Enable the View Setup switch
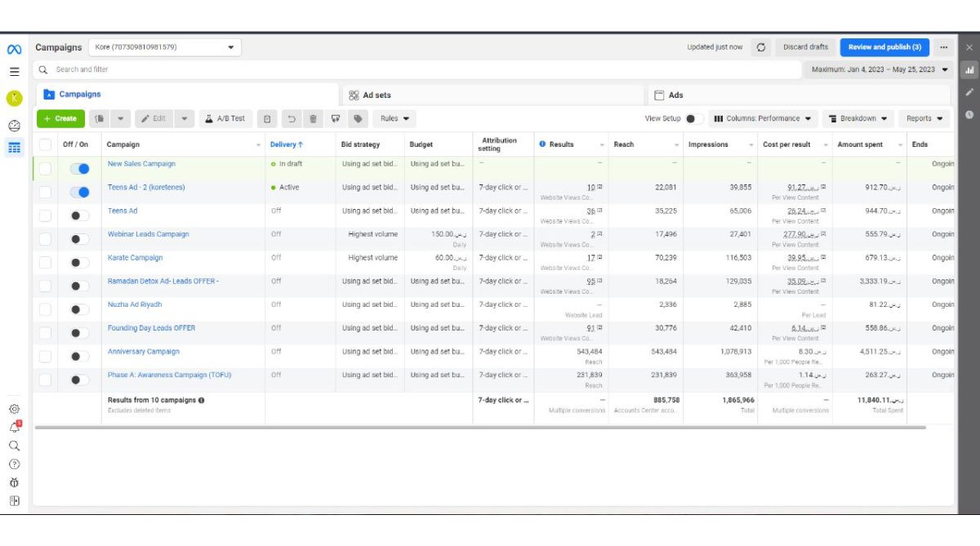980x546 pixels. (x=694, y=118)
